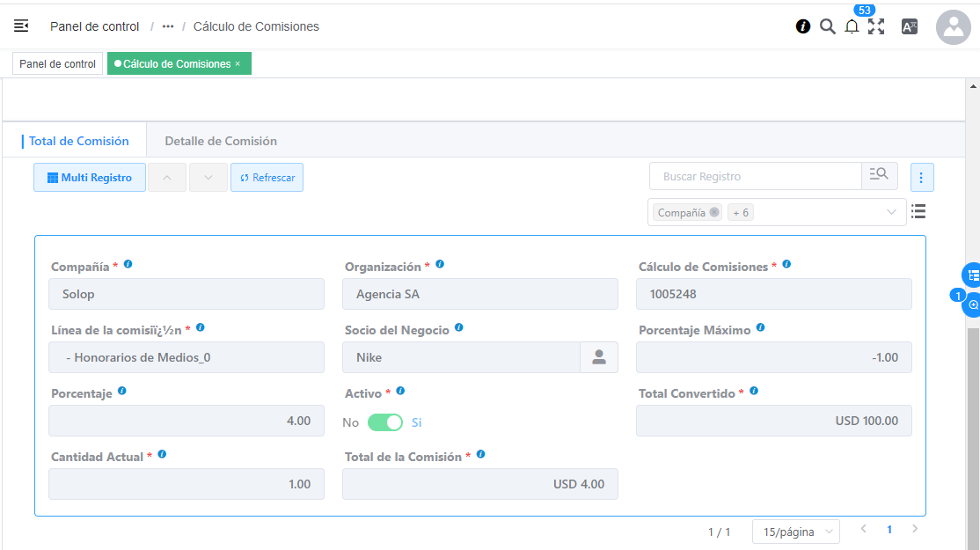Open the hamburger navigation menu
The height and width of the screenshot is (550, 980).
[21, 26]
